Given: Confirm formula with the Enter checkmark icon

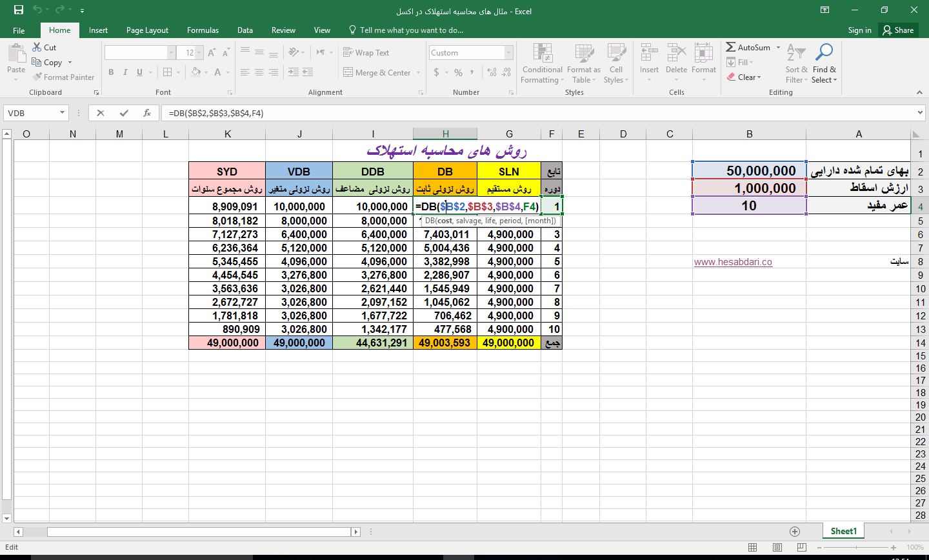Looking at the screenshot, I should click(124, 113).
